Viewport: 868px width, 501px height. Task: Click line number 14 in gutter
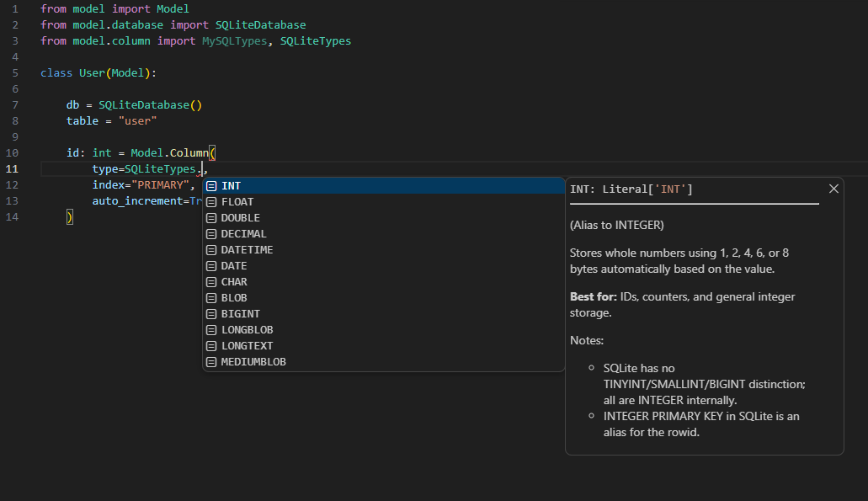coord(12,217)
